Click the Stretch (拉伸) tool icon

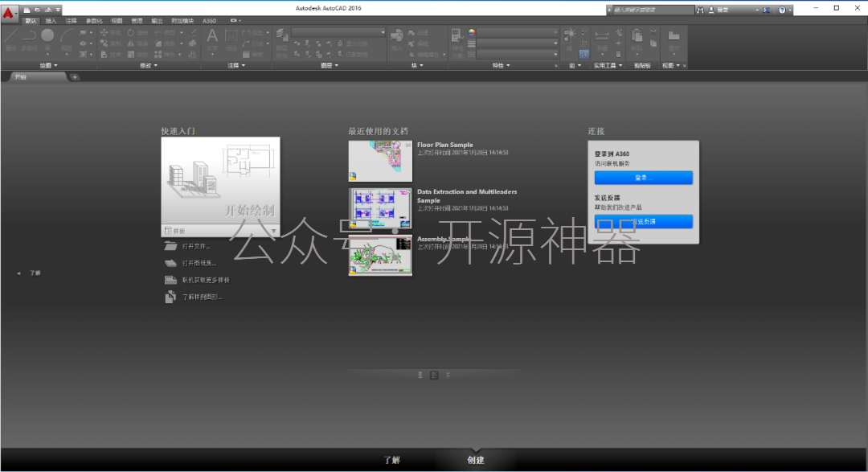104,55
